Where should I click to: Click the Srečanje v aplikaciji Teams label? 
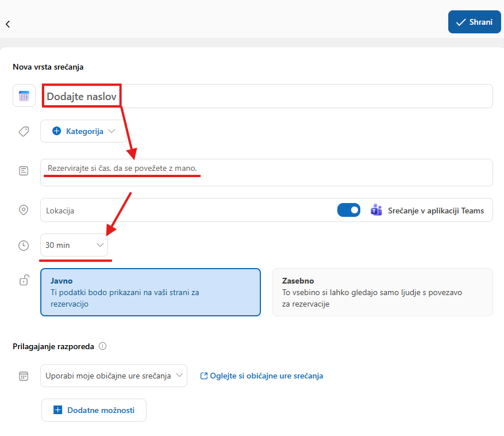coord(436,211)
